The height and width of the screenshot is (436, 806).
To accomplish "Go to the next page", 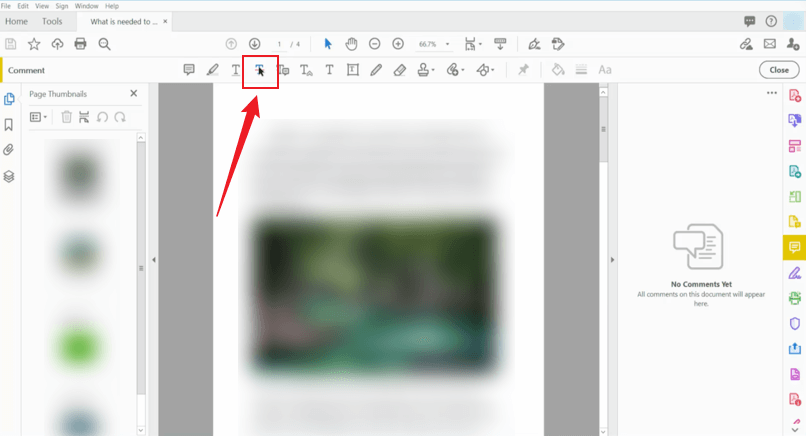I will [254, 44].
